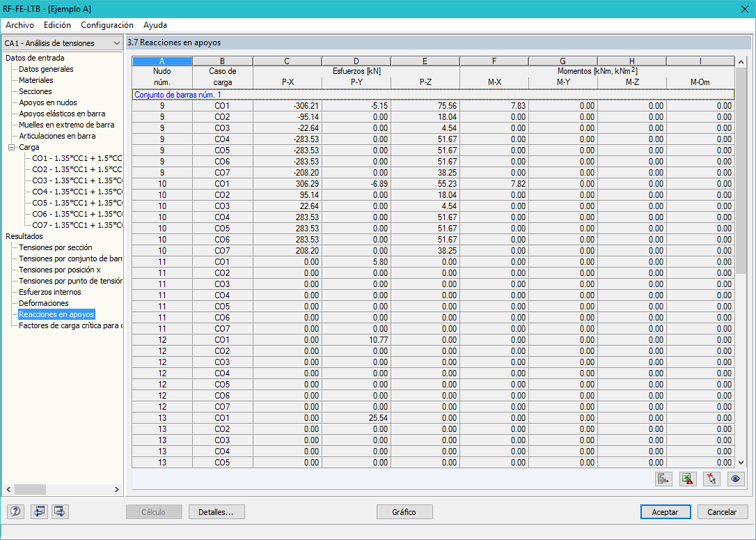This screenshot has height=540, width=756.
Task: Select Tensiones por conjunto de barras item
Action: click(x=70, y=259)
